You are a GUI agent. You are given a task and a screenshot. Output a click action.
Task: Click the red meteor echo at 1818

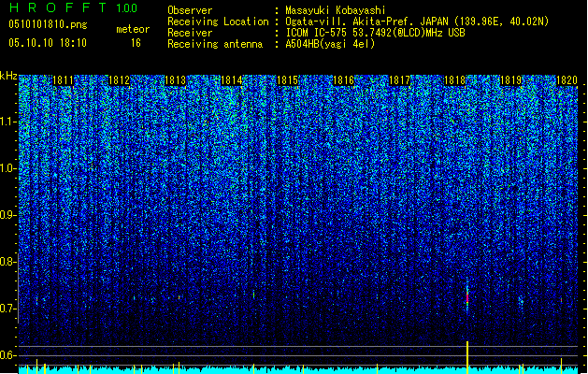point(467,298)
